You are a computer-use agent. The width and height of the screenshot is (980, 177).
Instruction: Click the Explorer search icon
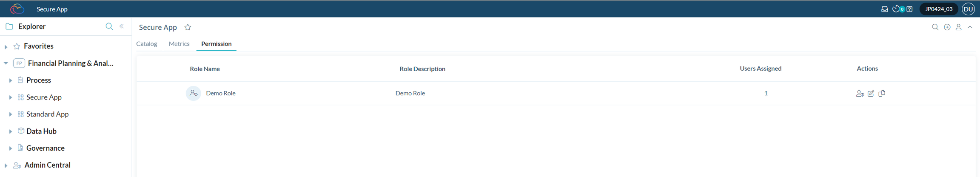point(109,26)
